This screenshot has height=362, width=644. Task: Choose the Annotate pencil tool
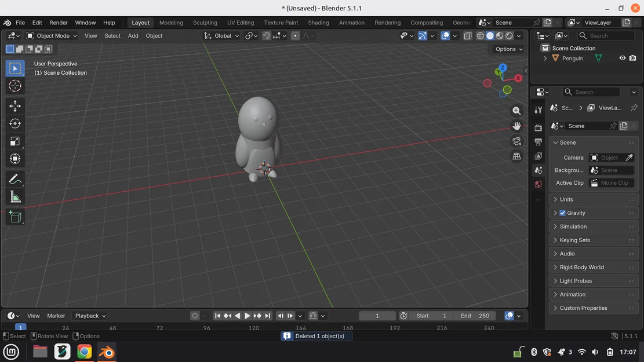tap(15, 180)
